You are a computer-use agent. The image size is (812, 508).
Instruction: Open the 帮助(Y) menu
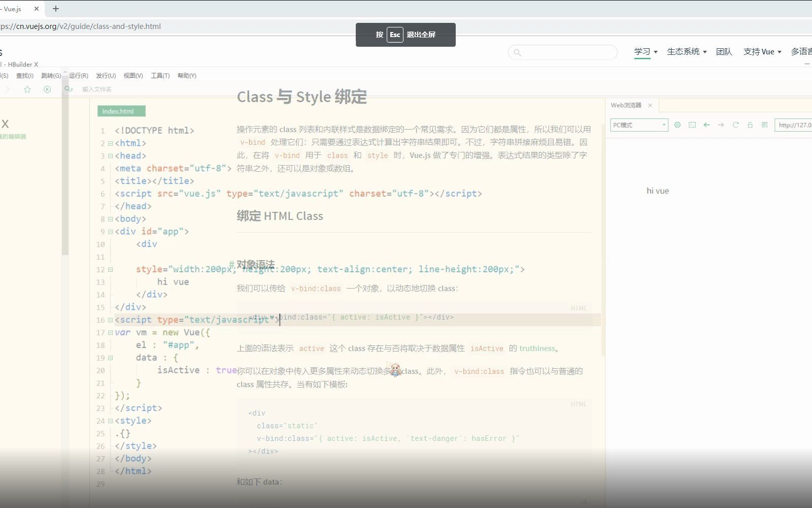click(187, 76)
